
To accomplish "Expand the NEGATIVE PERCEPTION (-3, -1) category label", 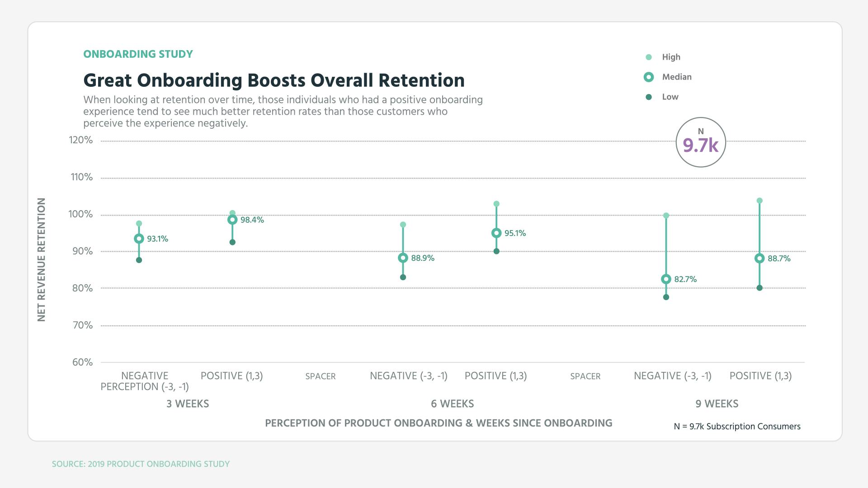I will pos(144,381).
